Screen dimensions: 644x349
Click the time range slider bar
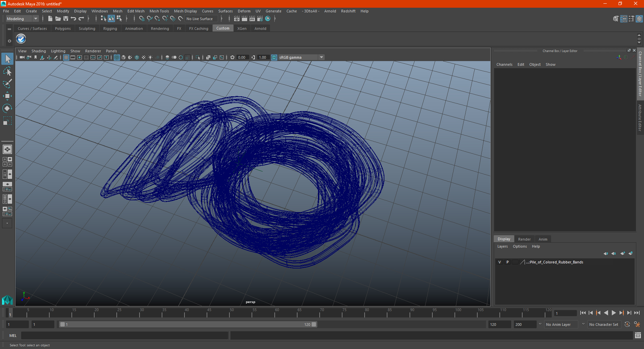188,325
